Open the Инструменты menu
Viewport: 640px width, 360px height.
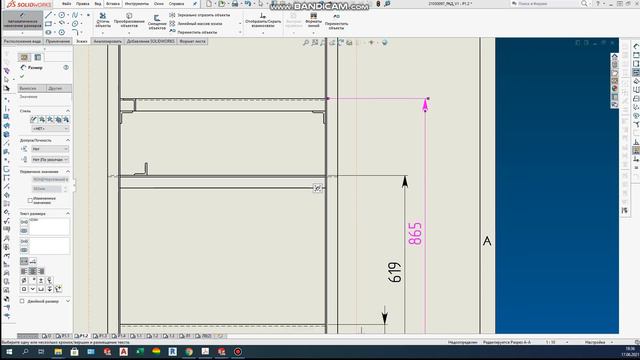[x=137, y=4]
